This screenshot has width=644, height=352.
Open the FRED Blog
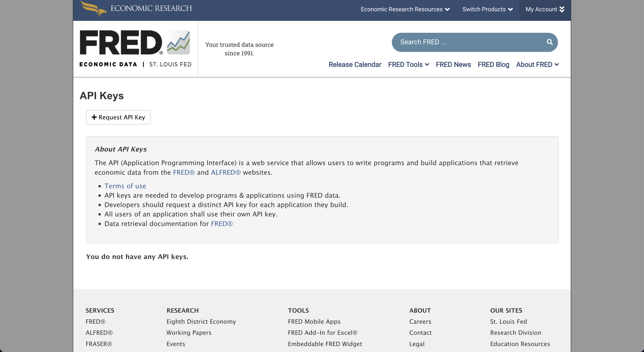click(x=493, y=64)
